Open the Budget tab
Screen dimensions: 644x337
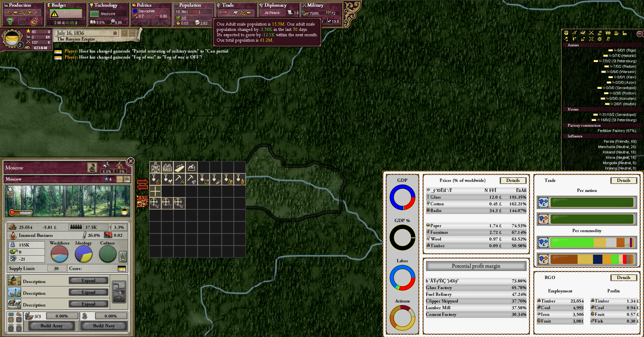tap(66, 14)
